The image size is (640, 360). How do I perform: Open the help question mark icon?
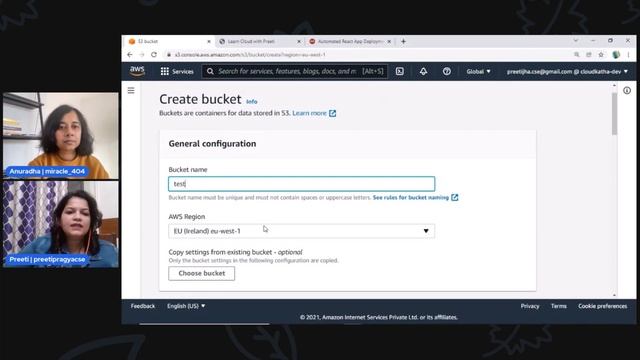click(447, 71)
